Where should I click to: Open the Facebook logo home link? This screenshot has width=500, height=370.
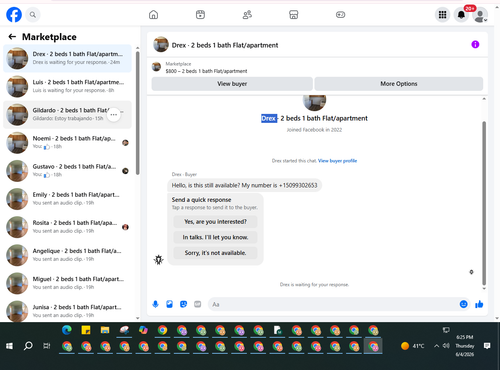[14, 15]
